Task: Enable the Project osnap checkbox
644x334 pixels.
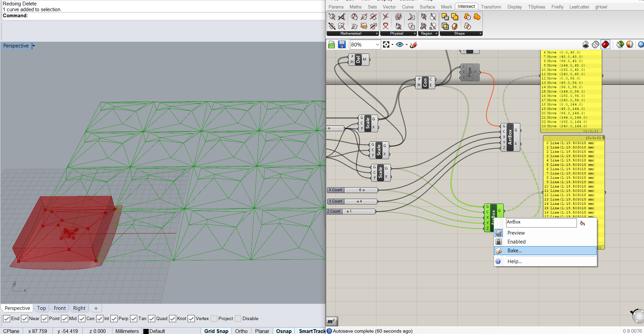Action: (214, 319)
